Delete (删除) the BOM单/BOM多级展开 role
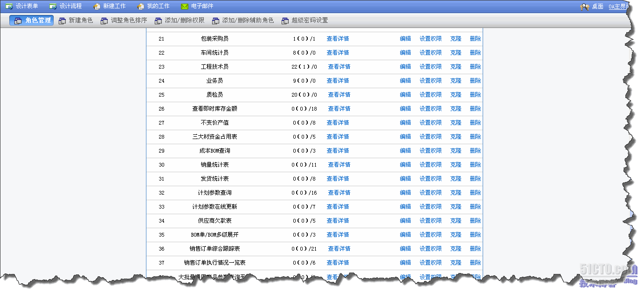Screen dimensions: 644x294 tap(476, 235)
